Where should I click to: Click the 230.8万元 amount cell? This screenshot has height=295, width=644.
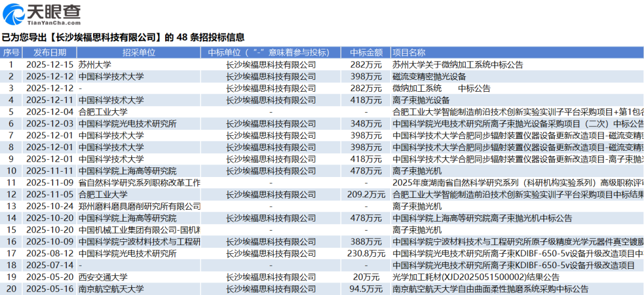coord(366,253)
